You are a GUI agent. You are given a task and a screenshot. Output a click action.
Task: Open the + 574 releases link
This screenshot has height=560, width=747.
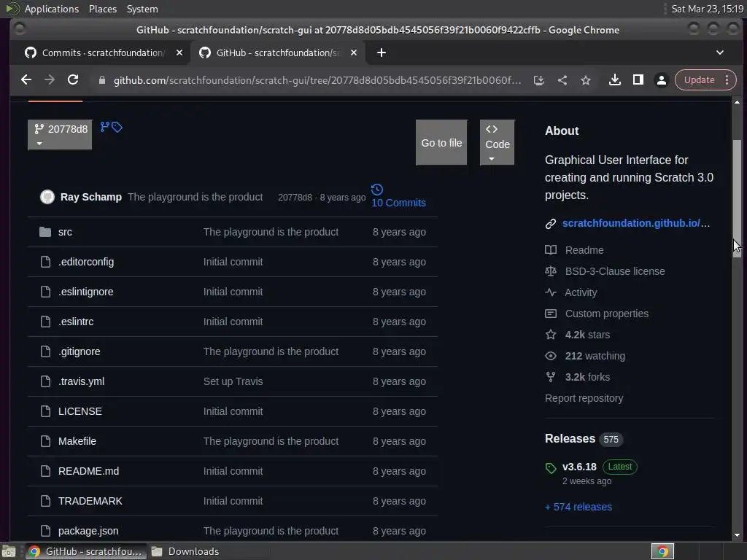pyautogui.click(x=578, y=507)
